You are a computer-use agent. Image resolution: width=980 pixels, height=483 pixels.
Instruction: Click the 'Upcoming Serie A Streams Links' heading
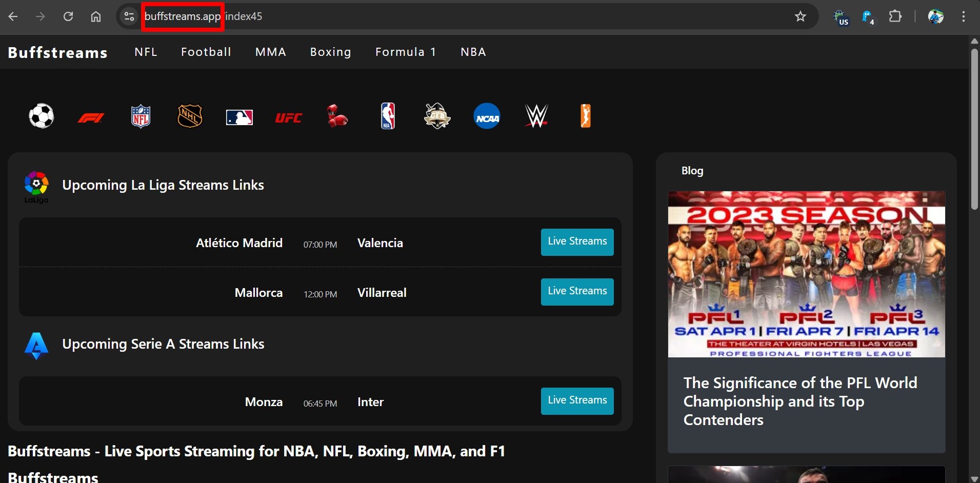(163, 344)
